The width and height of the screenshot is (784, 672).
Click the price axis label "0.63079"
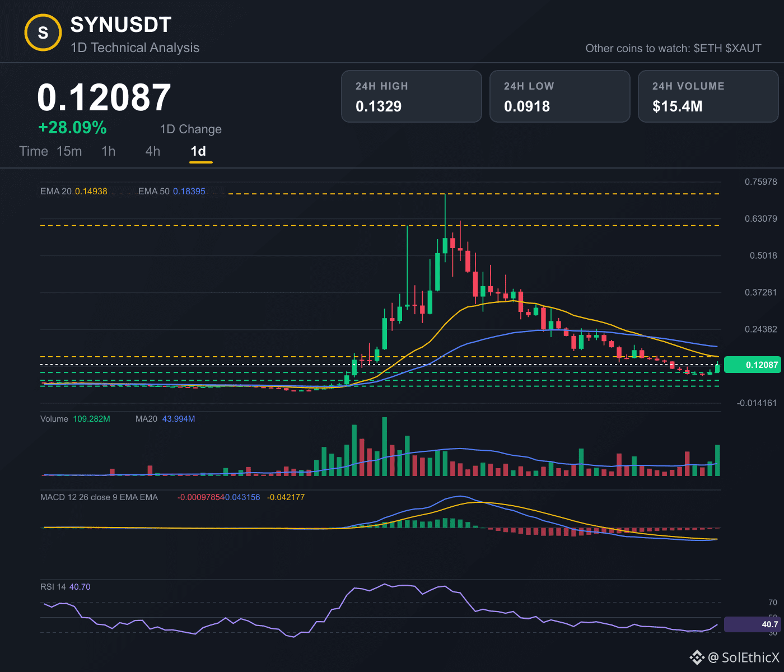761,218
